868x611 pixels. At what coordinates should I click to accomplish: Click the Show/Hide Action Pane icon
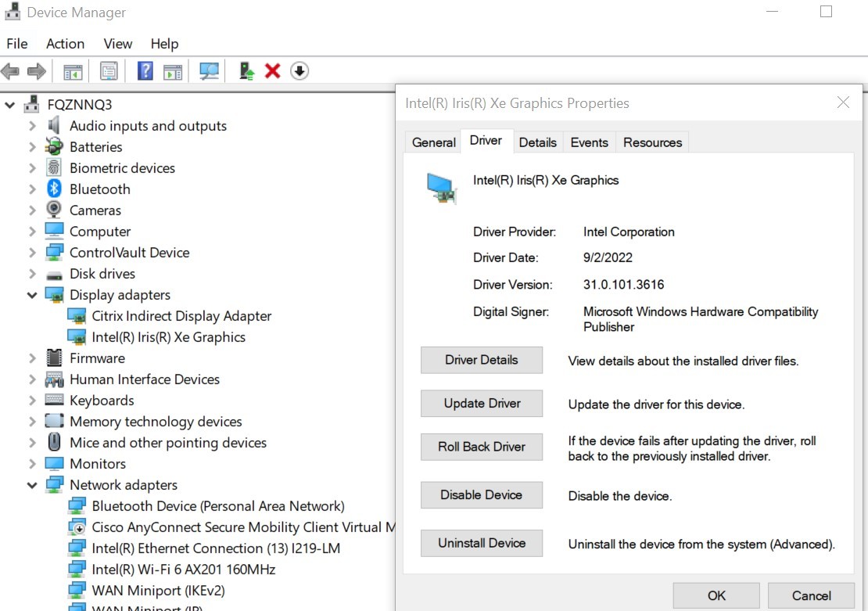[x=173, y=71]
